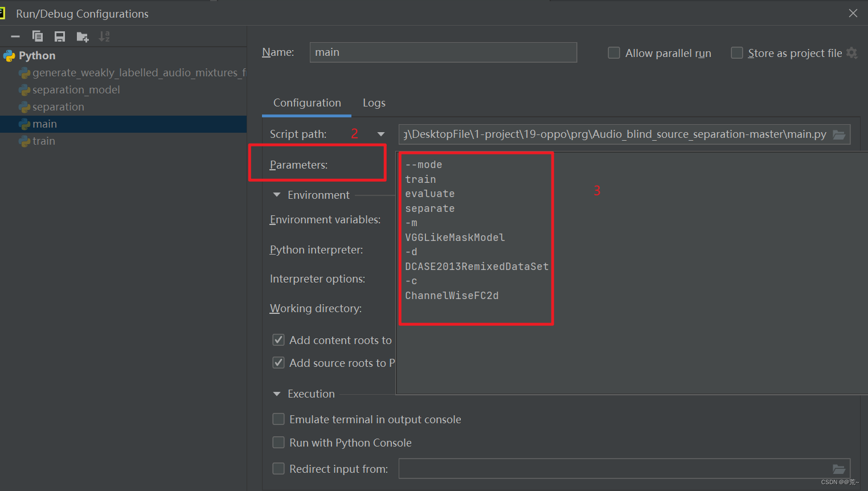Viewport: 868px width, 491px height.
Task: Browse for script path with folder icon
Action: point(839,134)
